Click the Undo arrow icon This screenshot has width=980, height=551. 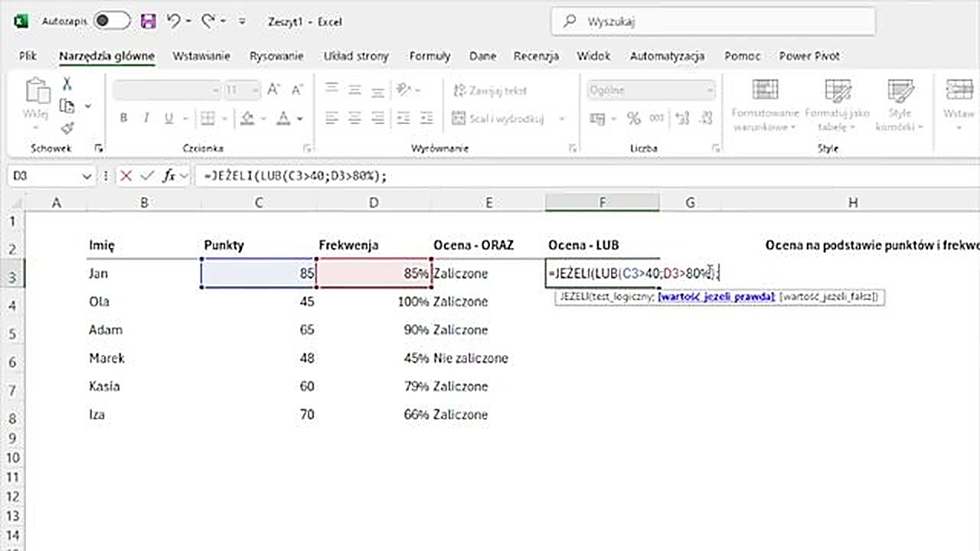[x=174, y=21]
